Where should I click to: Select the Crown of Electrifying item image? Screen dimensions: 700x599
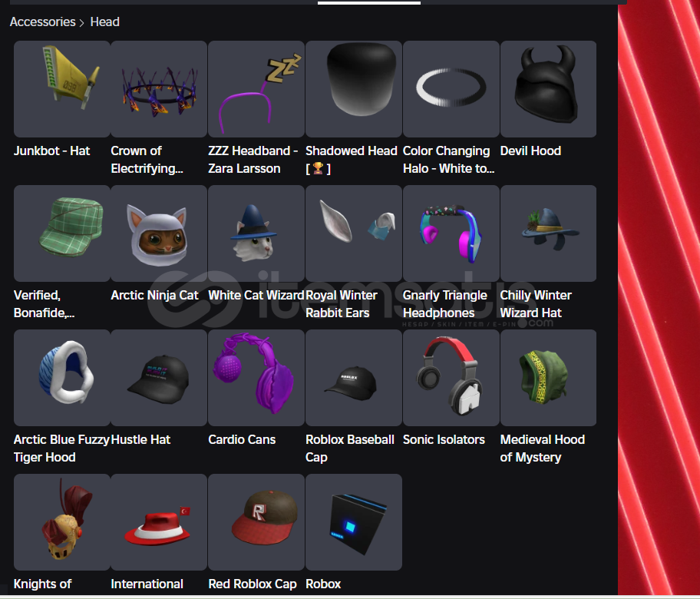coord(159,89)
